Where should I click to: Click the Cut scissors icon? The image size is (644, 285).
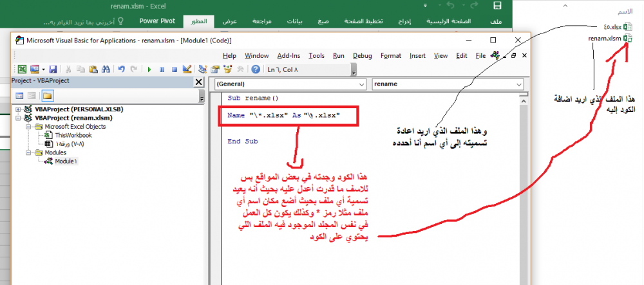(x=69, y=69)
